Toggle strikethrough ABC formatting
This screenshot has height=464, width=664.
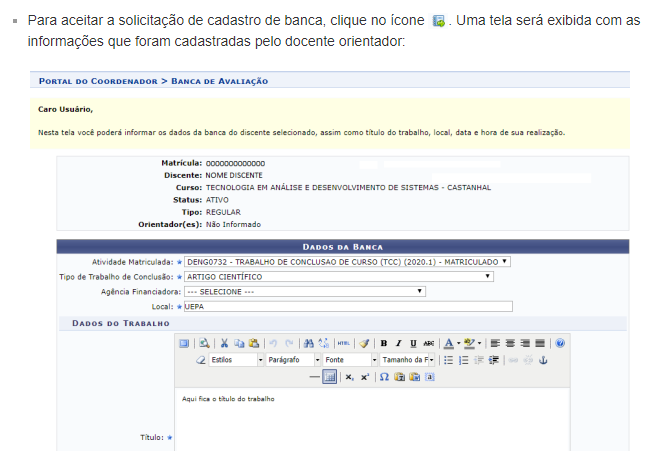click(428, 343)
